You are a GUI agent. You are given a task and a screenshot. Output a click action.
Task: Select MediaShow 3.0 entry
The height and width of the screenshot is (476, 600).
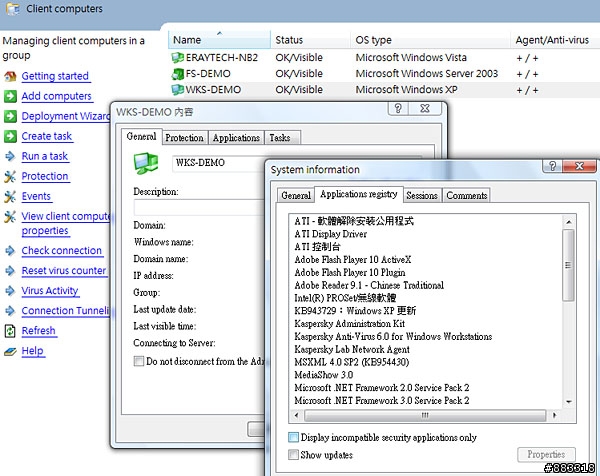point(324,375)
